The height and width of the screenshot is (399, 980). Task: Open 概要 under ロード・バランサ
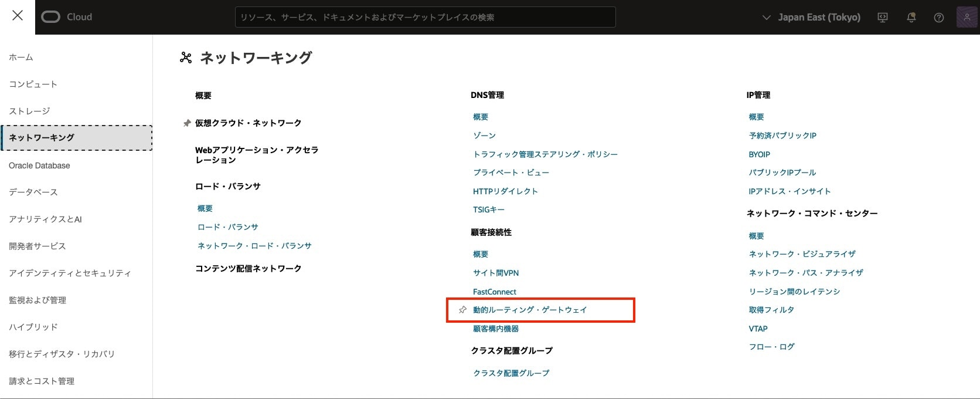[x=205, y=208]
